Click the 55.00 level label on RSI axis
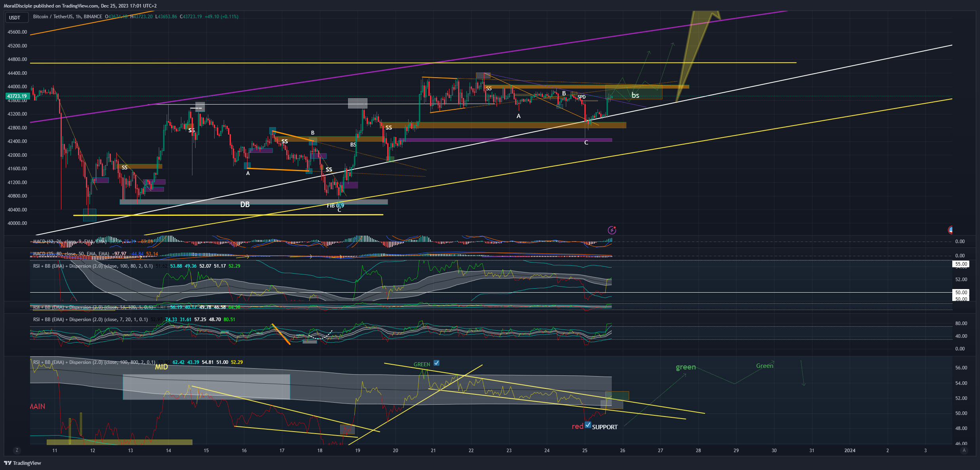 [x=961, y=264]
